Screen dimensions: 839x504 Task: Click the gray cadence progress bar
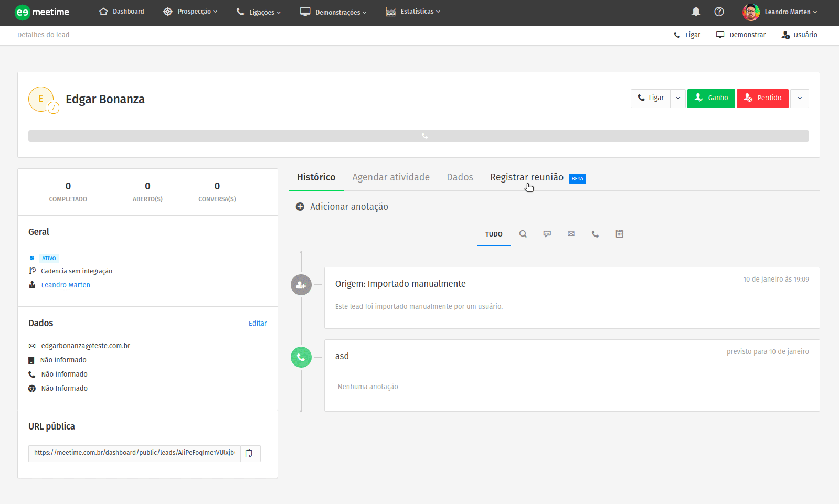418,136
